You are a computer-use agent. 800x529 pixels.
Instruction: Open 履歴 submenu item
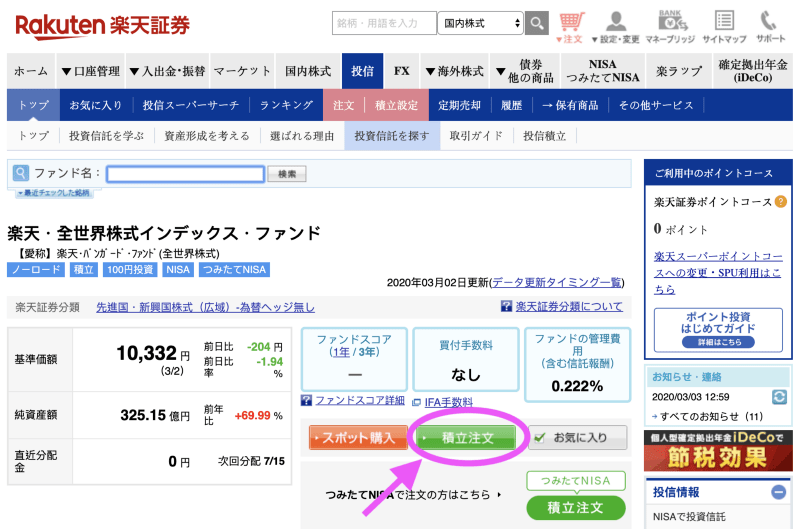click(511, 105)
